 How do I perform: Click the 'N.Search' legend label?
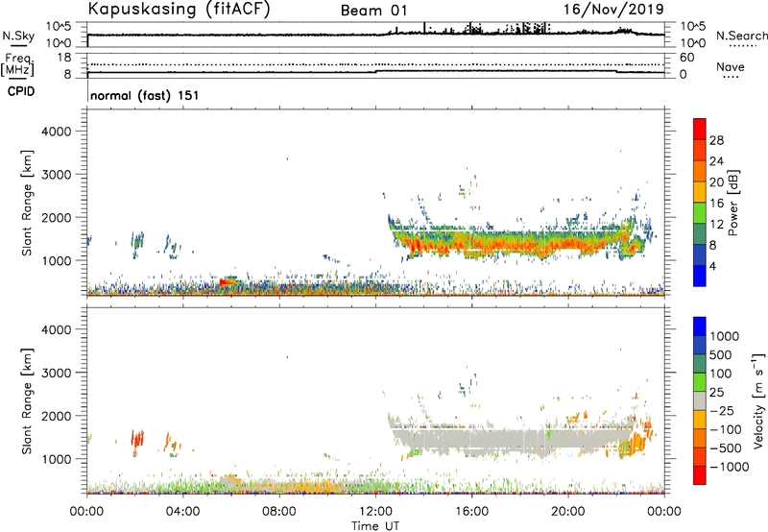(x=741, y=36)
